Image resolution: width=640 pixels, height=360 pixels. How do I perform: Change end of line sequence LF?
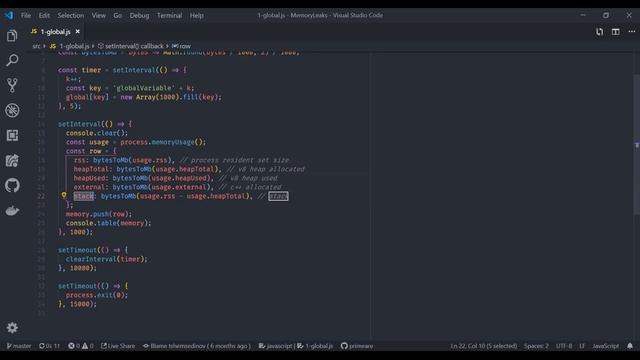582,346
